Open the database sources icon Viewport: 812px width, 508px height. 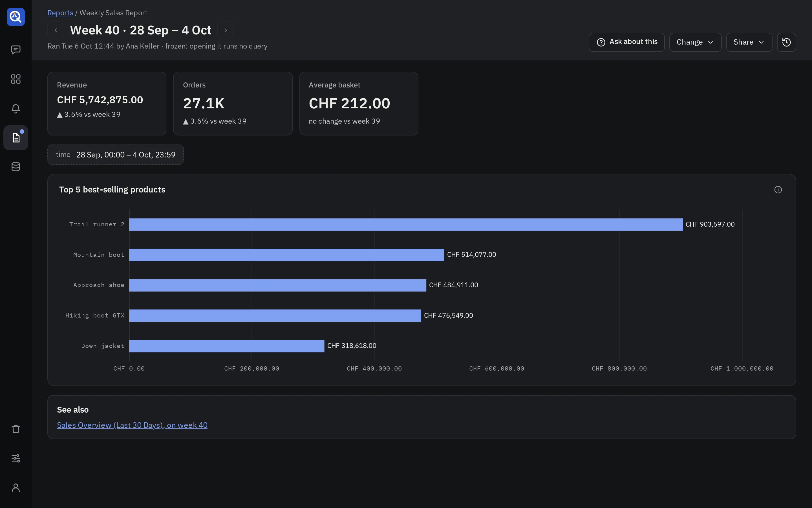[16, 167]
